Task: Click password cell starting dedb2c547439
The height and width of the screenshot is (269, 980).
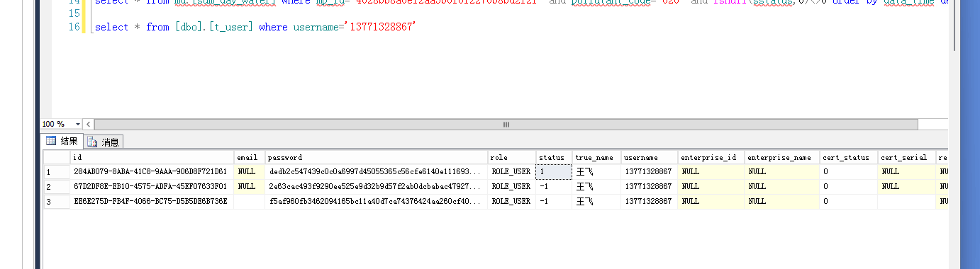Action: point(377,171)
